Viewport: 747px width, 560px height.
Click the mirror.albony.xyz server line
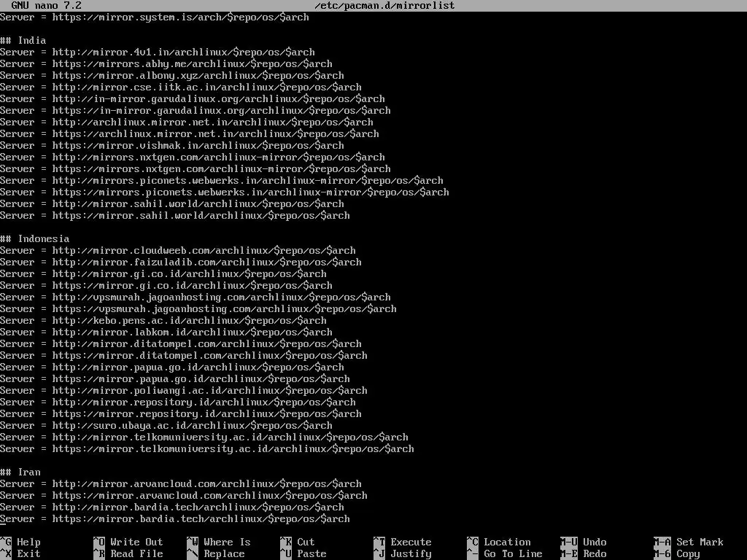[172, 75]
